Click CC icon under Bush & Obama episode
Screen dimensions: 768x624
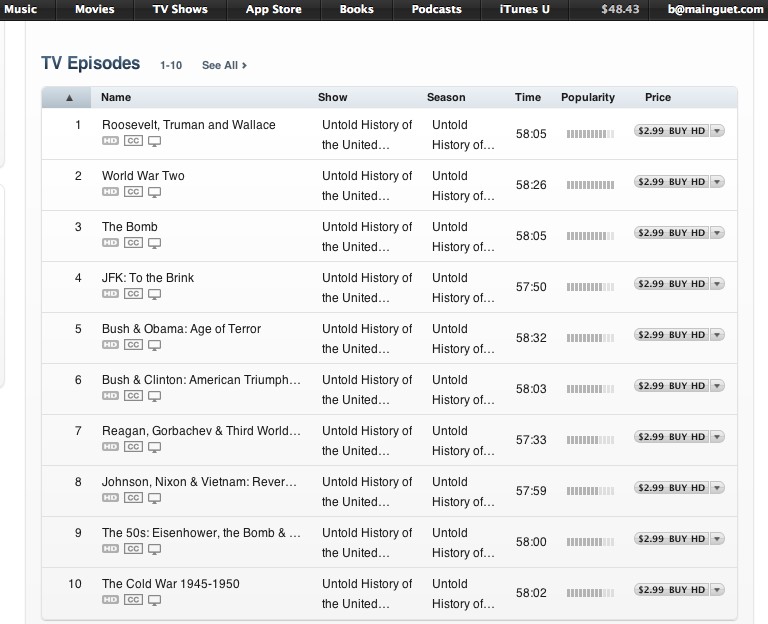133,346
